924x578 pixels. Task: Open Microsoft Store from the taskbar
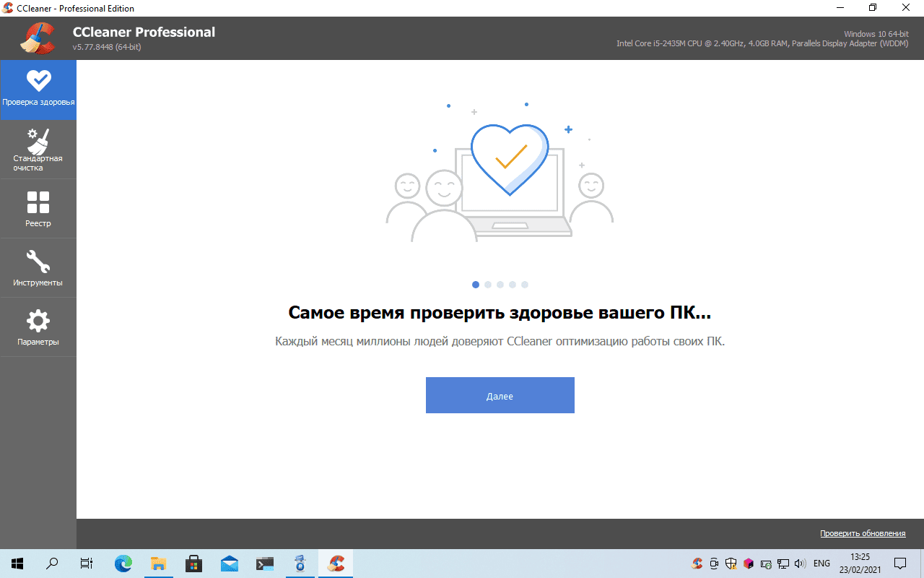194,563
